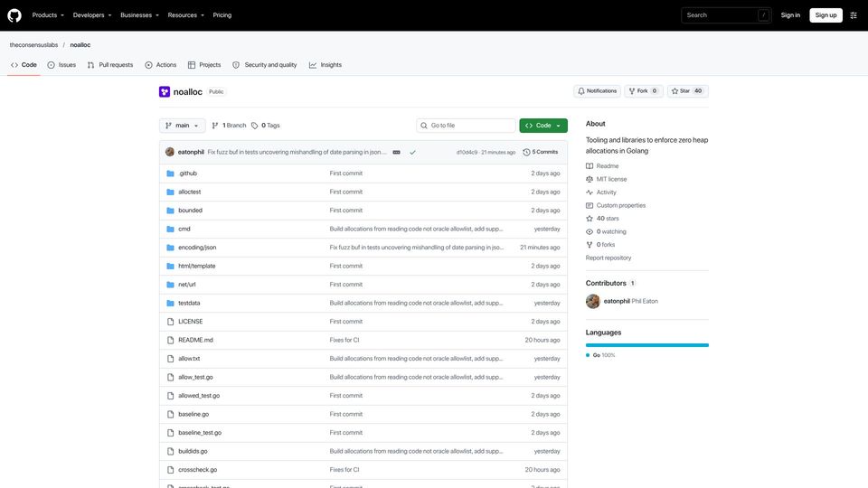Image resolution: width=868 pixels, height=488 pixels.
Task: Go to Pricing page
Action: 222,15
